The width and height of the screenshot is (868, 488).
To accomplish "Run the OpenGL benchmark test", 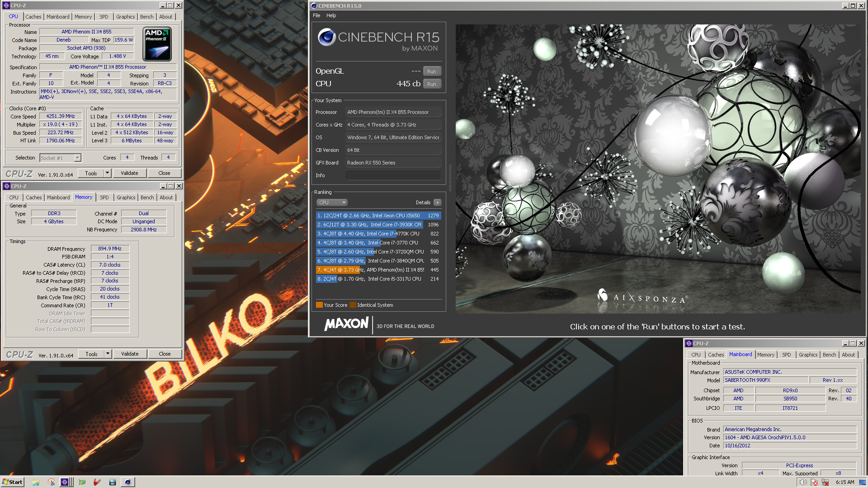I will [x=432, y=71].
